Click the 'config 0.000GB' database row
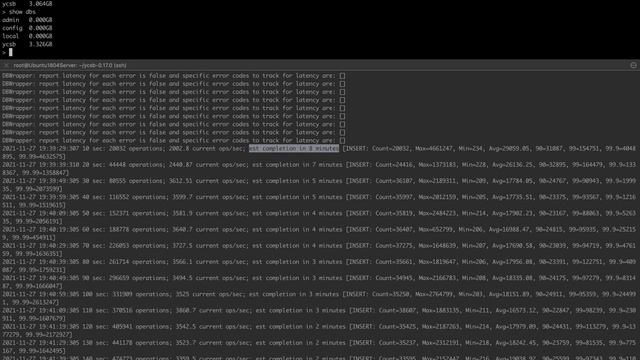Image resolution: width=640 pixels, height=360 pixels. (x=27, y=28)
